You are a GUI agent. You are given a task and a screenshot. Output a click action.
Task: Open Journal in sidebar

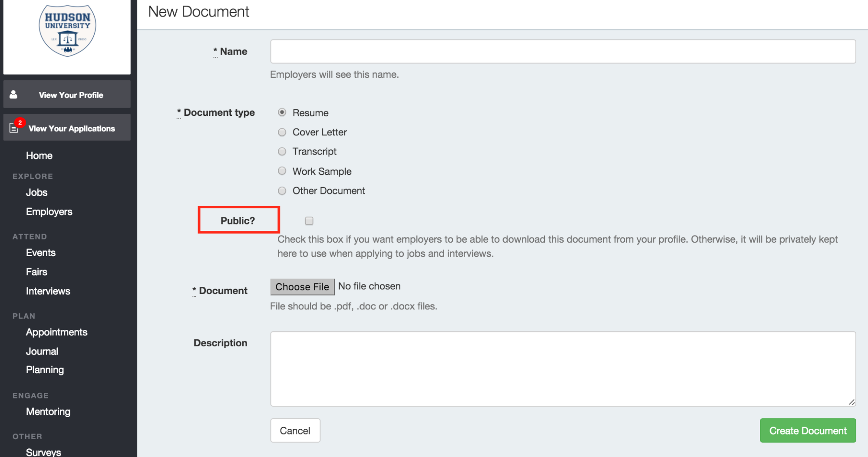tap(42, 352)
